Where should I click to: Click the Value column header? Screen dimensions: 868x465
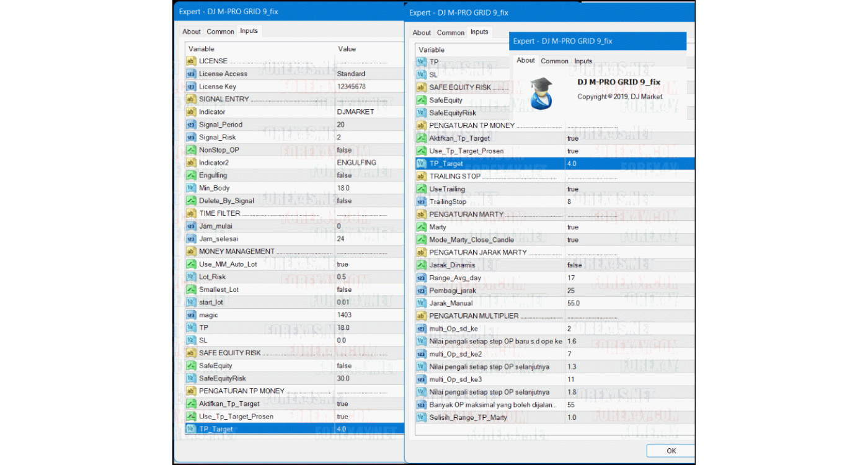(347, 49)
